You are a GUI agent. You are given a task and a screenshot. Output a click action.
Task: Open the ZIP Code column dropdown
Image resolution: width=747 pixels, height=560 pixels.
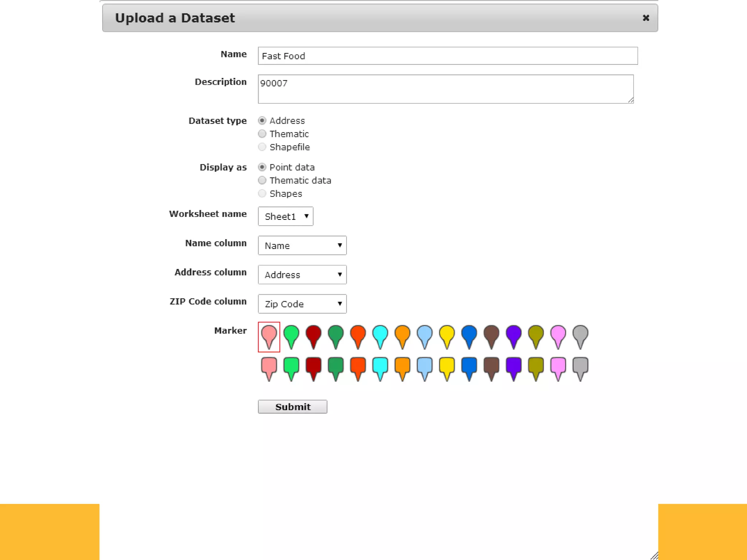(x=302, y=304)
